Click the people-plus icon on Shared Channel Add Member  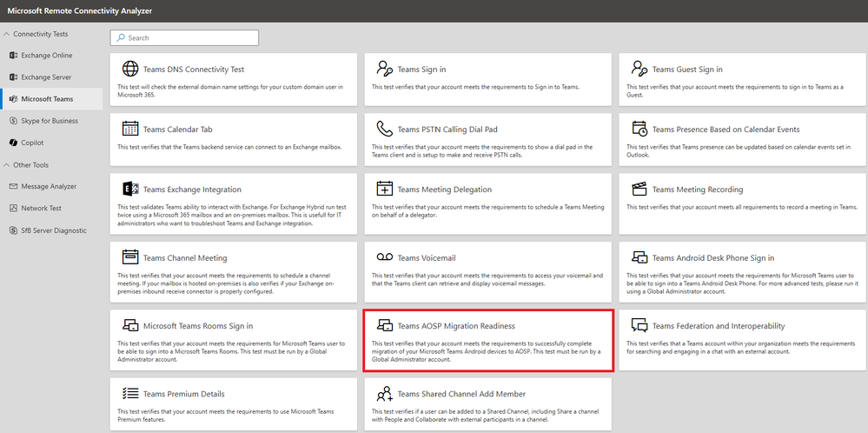[384, 393]
